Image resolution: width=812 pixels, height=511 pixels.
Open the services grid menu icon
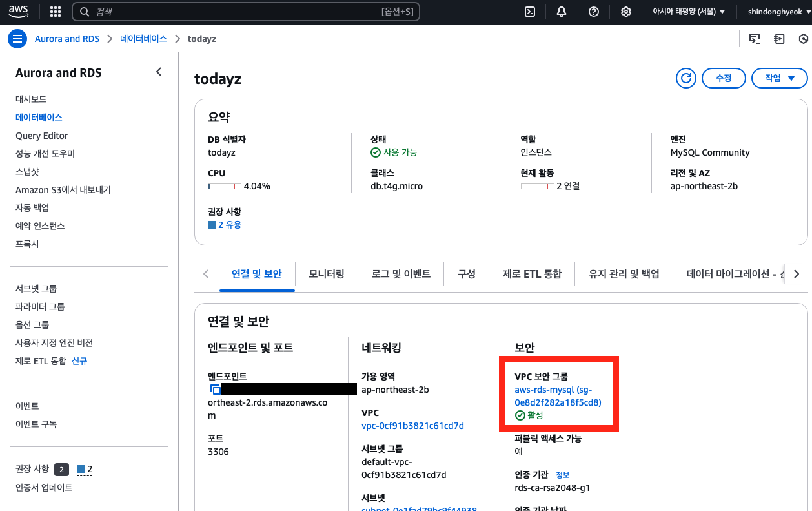tap(56, 12)
